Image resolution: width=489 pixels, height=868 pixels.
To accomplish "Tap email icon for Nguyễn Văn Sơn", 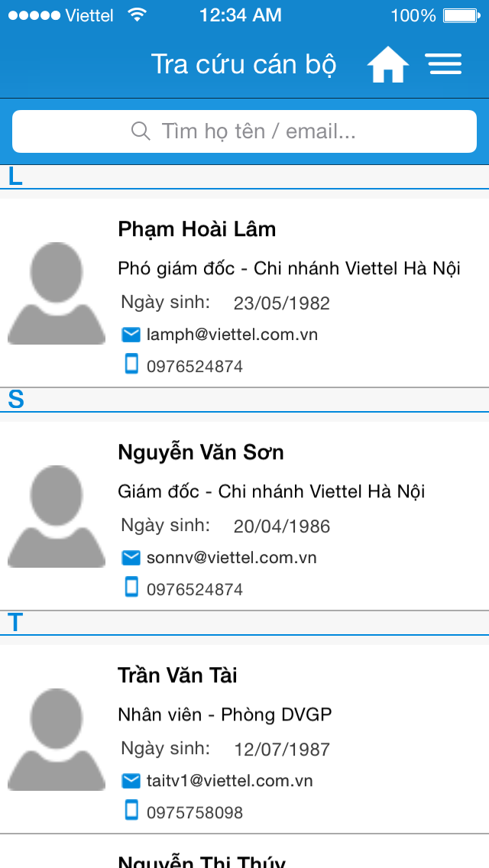I will click(x=131, y=558).
